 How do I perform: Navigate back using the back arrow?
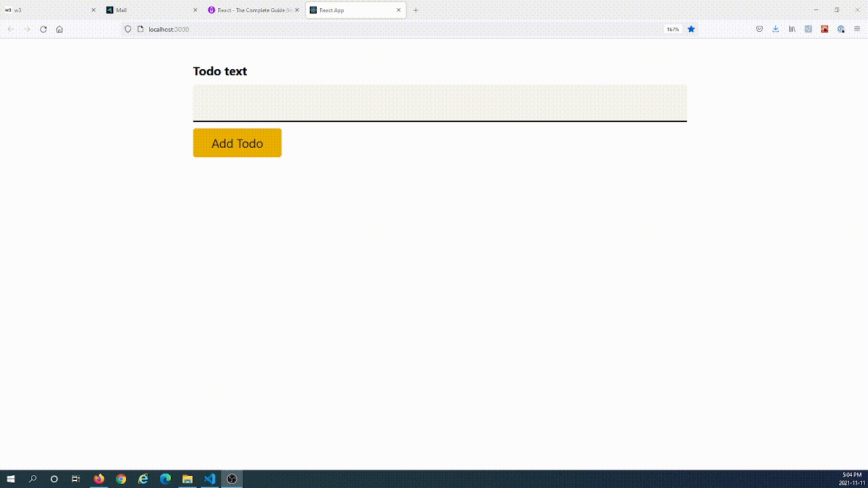[x=11, y=29]
